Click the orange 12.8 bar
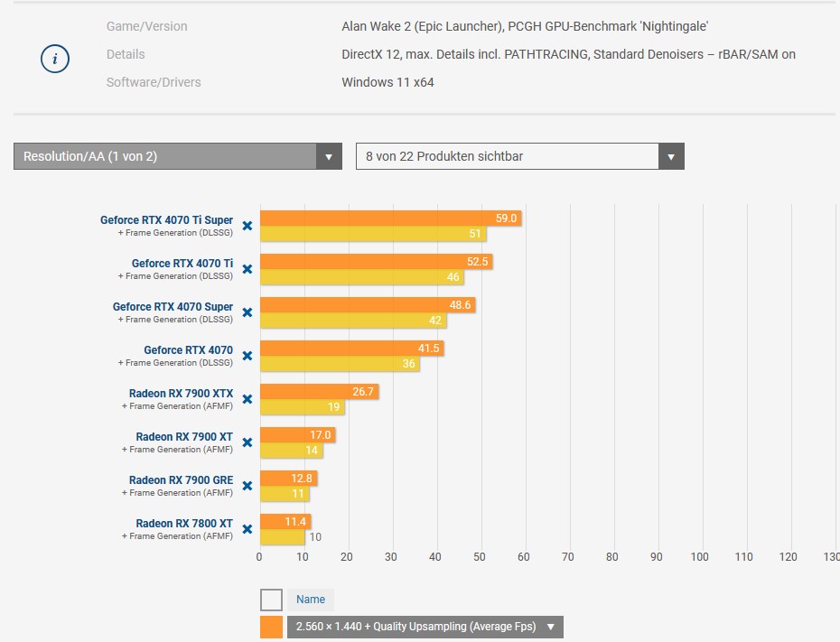This screenshot has height=642, width=840. [289, 479]
